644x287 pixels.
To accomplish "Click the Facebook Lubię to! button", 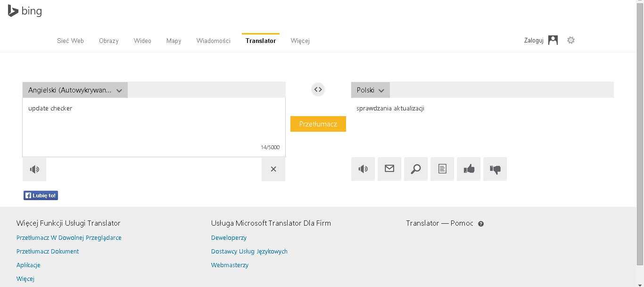I will [41, 195].
